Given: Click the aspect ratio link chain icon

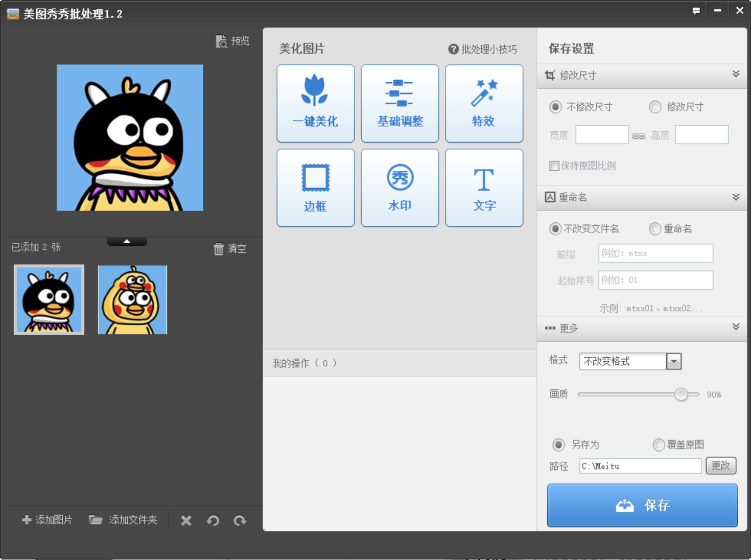Looking at the screenshot, I should coord(639,136).
